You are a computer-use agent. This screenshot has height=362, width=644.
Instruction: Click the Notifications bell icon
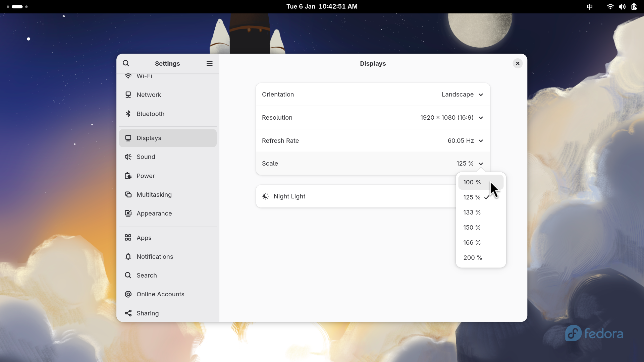tap(128, 257)
